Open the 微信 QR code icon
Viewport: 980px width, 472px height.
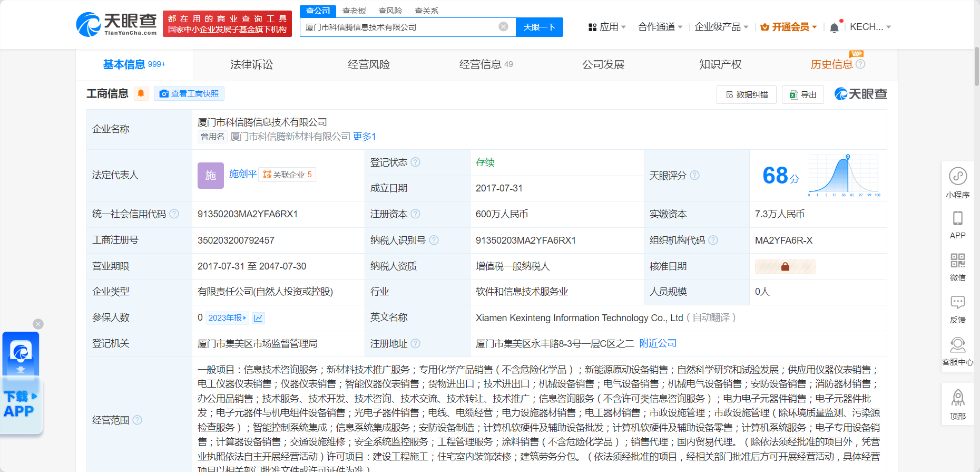click(957, 261)
